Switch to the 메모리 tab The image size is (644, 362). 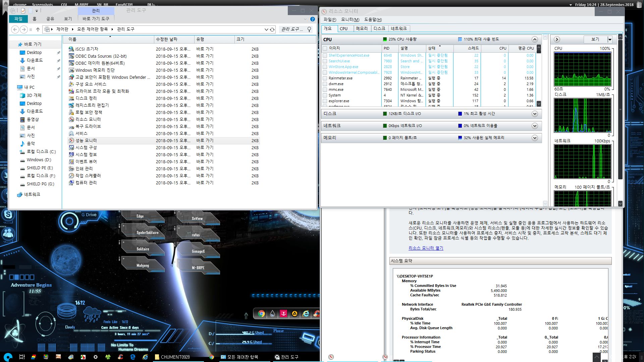pos(362,29)
